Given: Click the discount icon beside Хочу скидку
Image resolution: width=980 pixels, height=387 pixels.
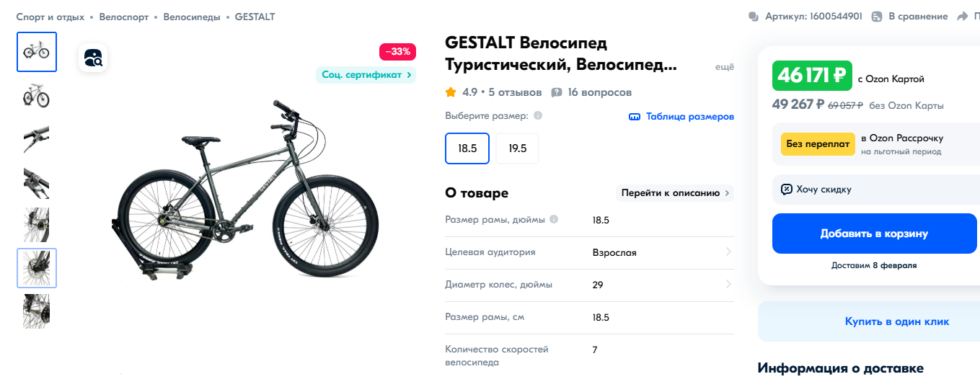Looking at the screenshot, I should [786, 190].
